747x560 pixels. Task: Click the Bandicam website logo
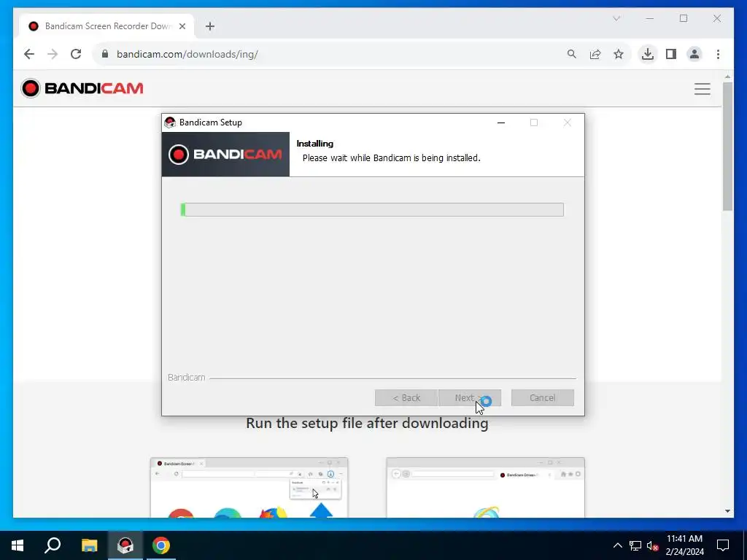tap(82, 88)
